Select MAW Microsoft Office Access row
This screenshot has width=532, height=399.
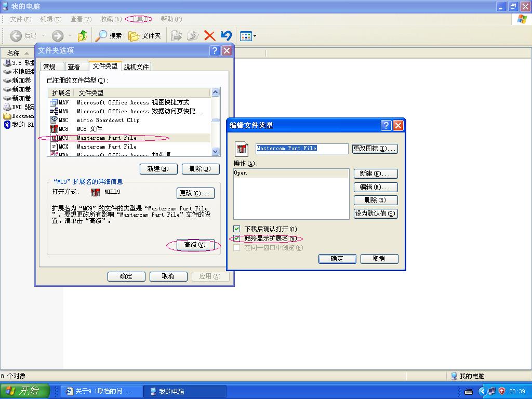[130, 111]
